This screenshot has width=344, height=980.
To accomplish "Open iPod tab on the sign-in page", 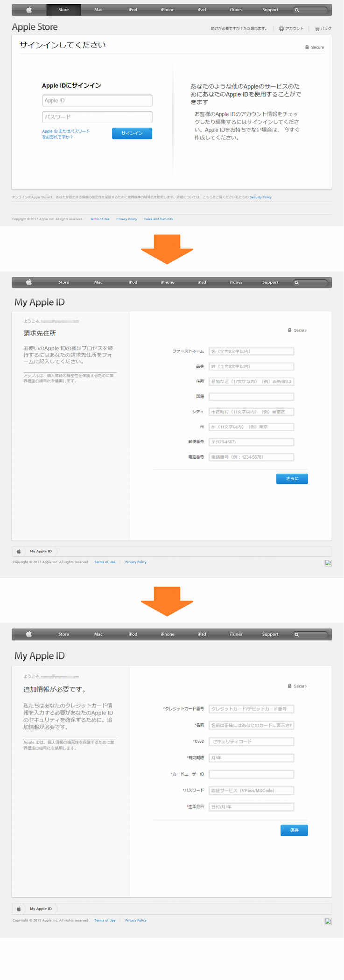I will click(x=133, y=10).
